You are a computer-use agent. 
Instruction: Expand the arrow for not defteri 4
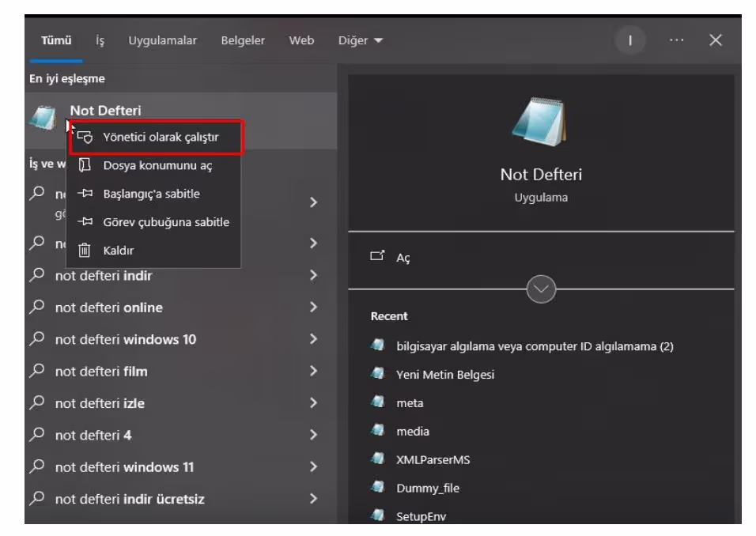coord(313,434)
